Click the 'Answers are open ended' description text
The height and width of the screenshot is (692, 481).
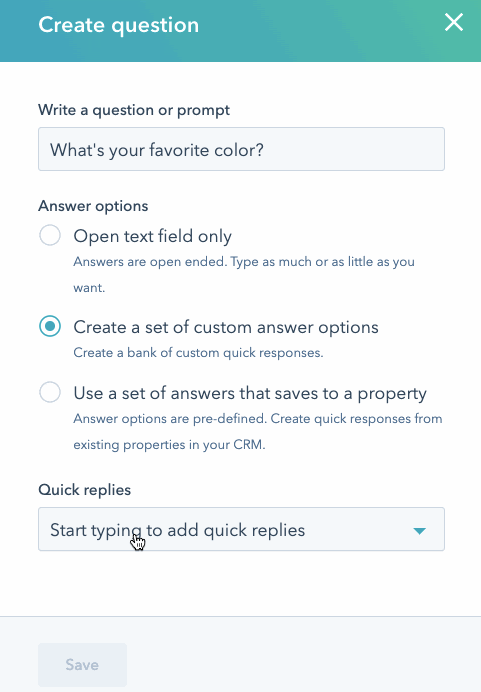[x=244, y=275]
